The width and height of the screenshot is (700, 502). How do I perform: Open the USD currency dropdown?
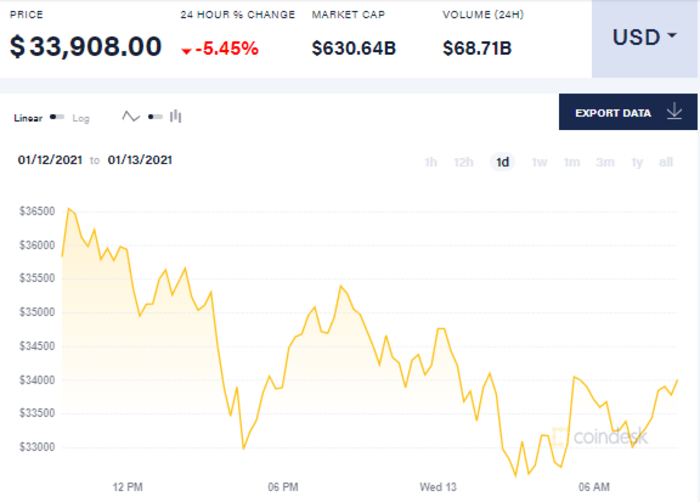click(x=644, y=38)
